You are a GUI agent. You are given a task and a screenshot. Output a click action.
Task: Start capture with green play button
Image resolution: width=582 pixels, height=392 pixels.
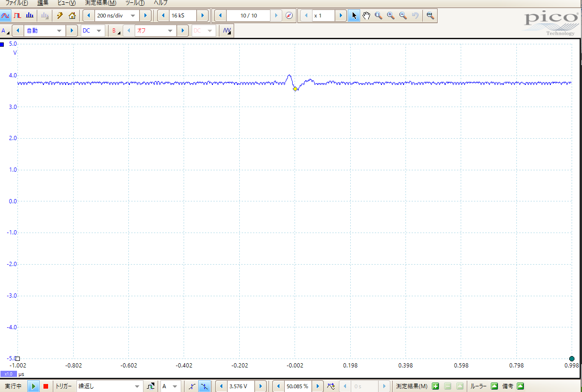point(34,386)
